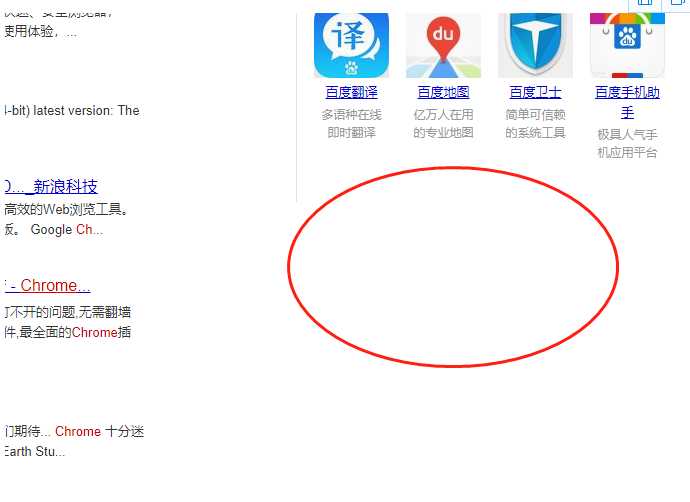Image resolution: width=690 pixels, height=502 pixels.
Task: Open the 百度卫士 blue shield icon
Action: [535, 45]
